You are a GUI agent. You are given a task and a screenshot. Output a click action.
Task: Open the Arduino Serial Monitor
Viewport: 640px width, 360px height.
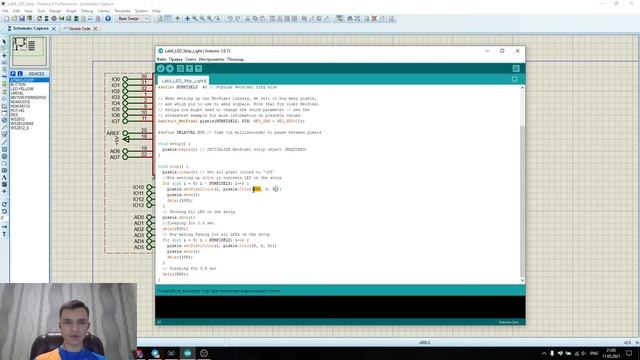tap(516, 69)
